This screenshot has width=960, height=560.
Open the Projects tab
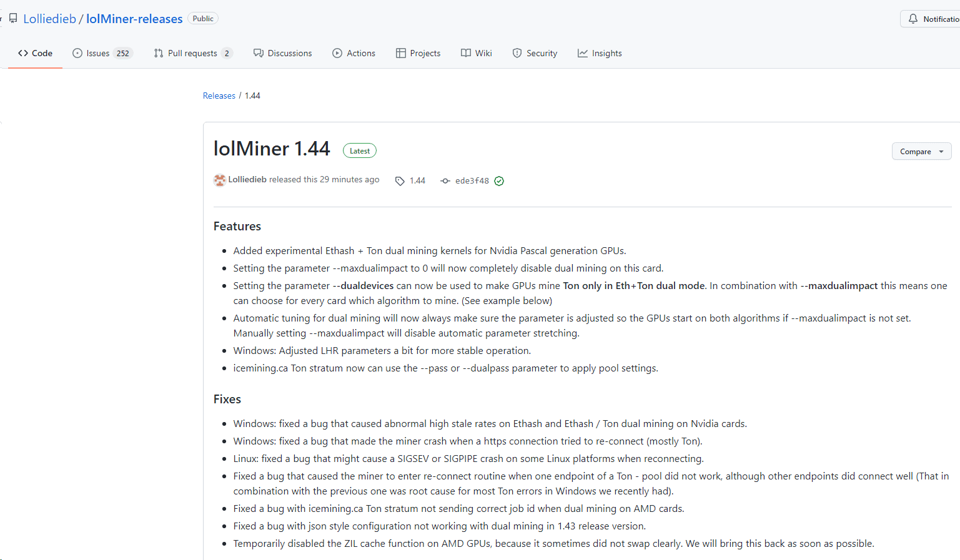(x=418, y=53)
